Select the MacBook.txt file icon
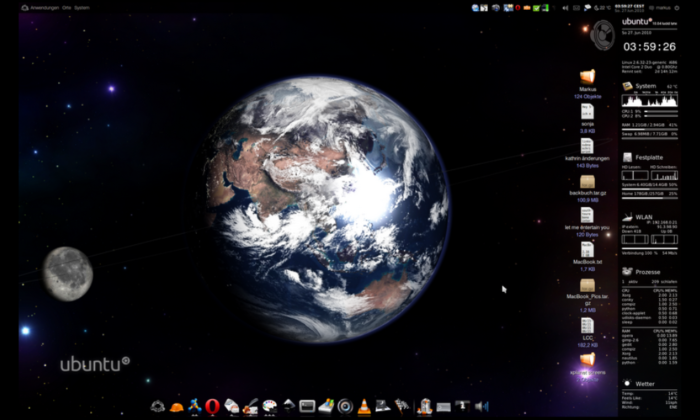The height and width of the screenshot is (420, 700). coord(587,250)
